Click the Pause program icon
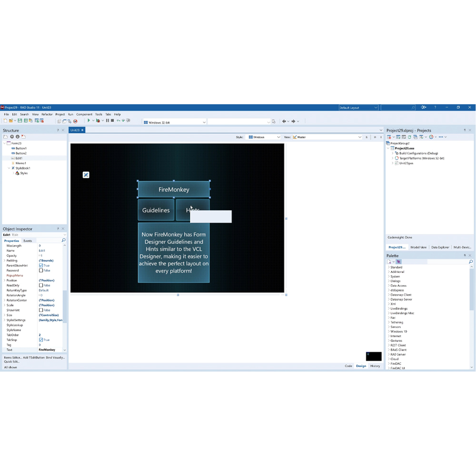Viewport: 476px width, 476px height. pyautogui.click(x=108, y=121)
